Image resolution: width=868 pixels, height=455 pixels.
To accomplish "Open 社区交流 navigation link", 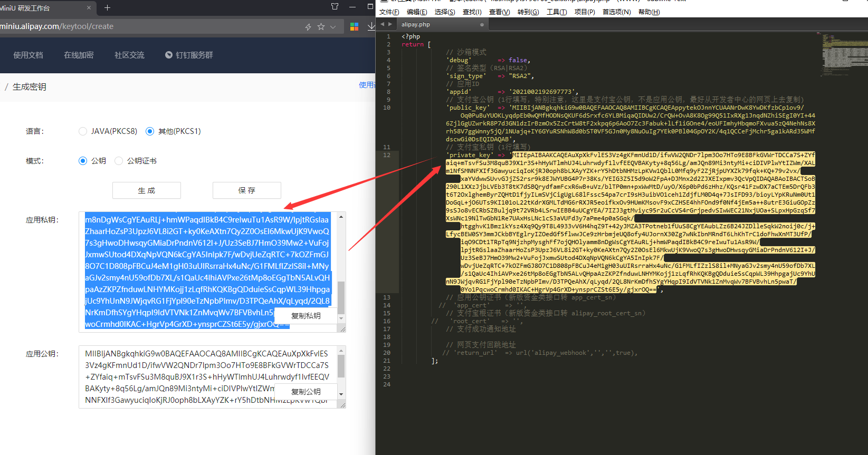I will point(129,55).
